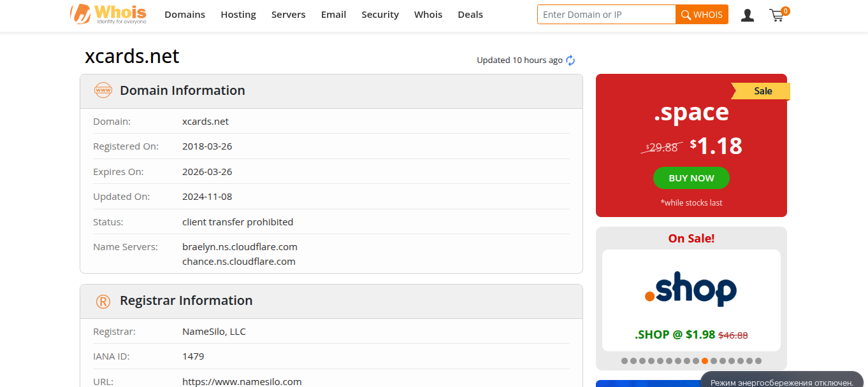
Task: Click the yellow Sale ribbon badge
Action: (x=762, y=91)
